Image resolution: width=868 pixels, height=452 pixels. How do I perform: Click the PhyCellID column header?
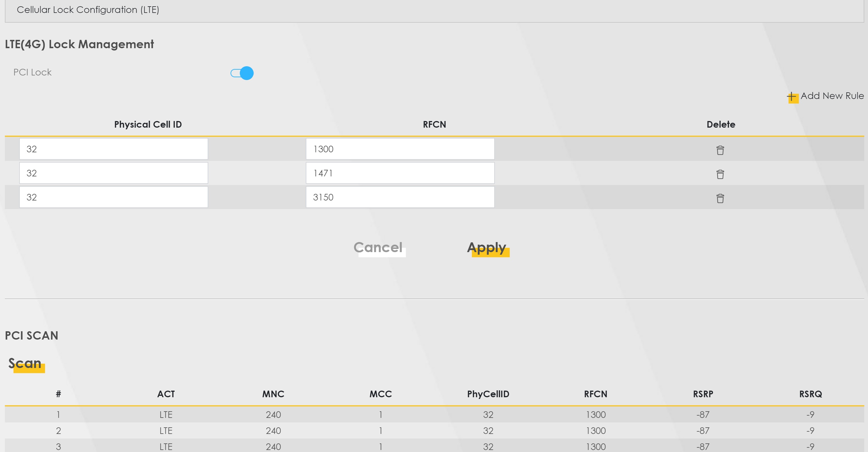[488, 394]
